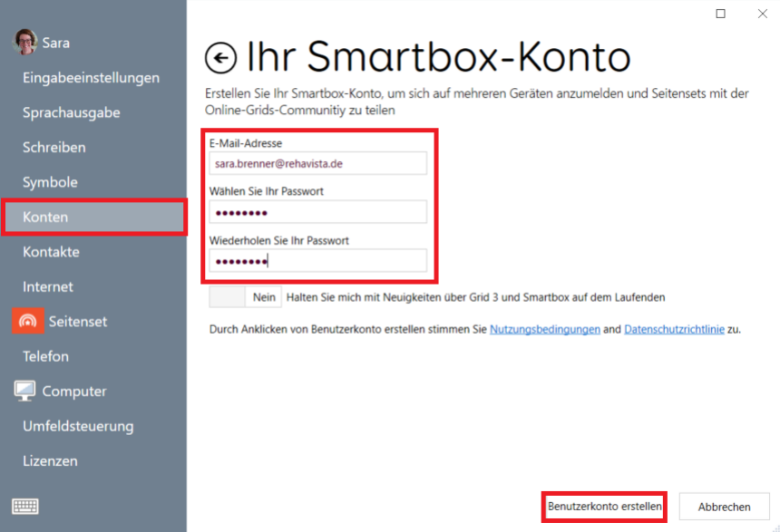Open Sprachausgabe settings
Screen dimensions: 780x532
point(71,112)
